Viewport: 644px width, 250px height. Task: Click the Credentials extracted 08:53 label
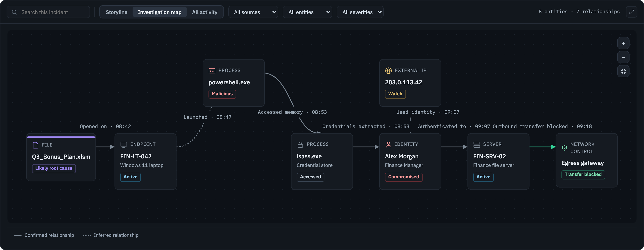tap(366, 126)
